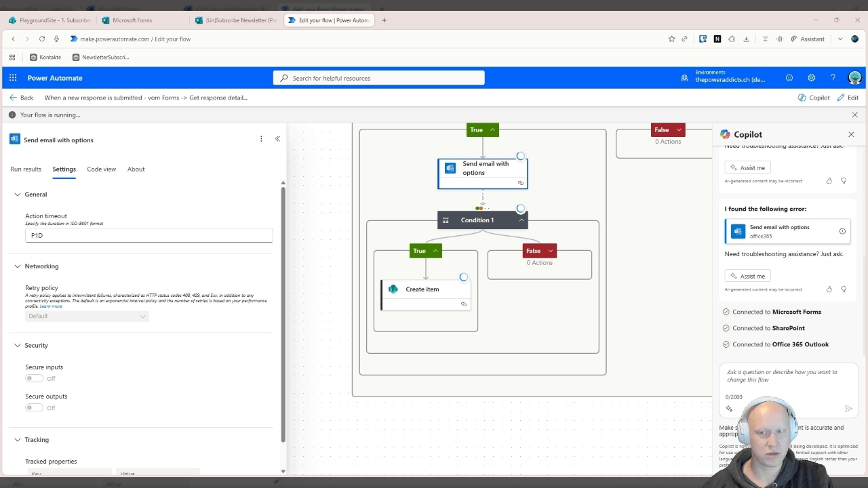Collapse the General section
Viewport: 868px width, 488px height.
(x=18, y=195)
